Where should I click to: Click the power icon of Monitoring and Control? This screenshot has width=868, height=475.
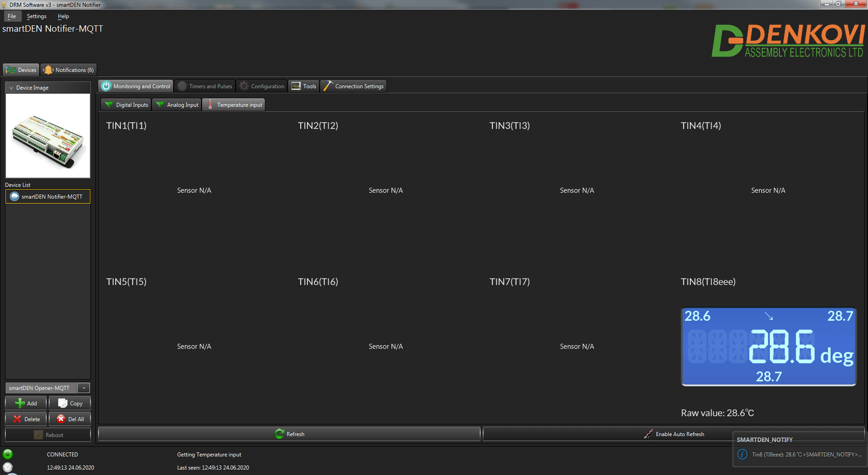click(x=106, y=86)
